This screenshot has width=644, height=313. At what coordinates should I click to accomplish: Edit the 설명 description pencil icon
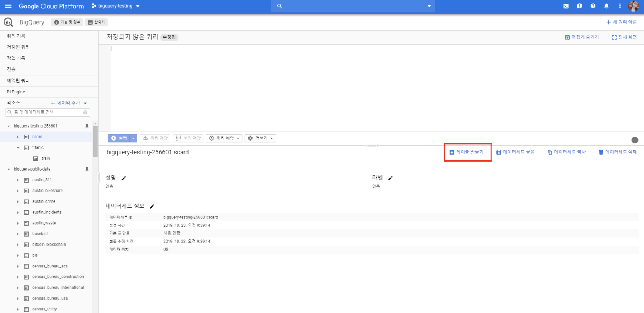(124, 178)
